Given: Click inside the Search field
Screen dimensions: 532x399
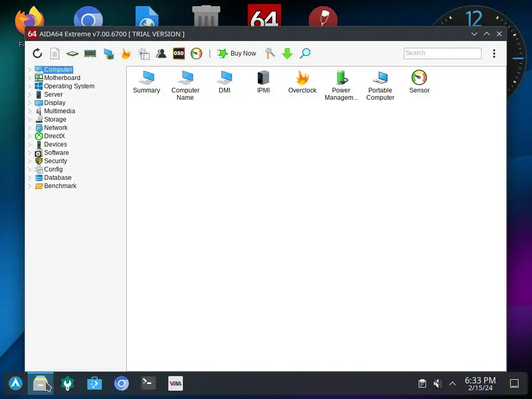Looking at the screenshot, I should click(x=443, y=54).
